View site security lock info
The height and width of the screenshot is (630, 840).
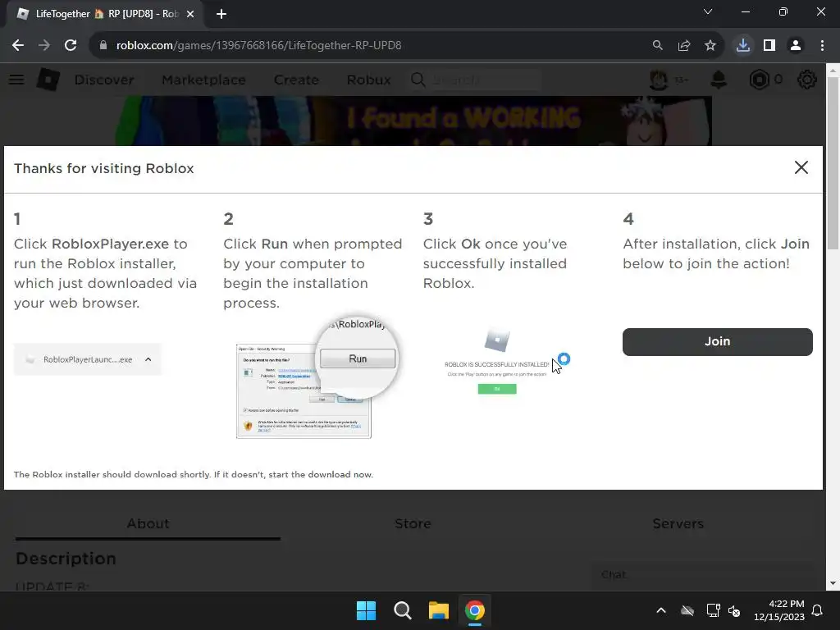tap(103, 46)
